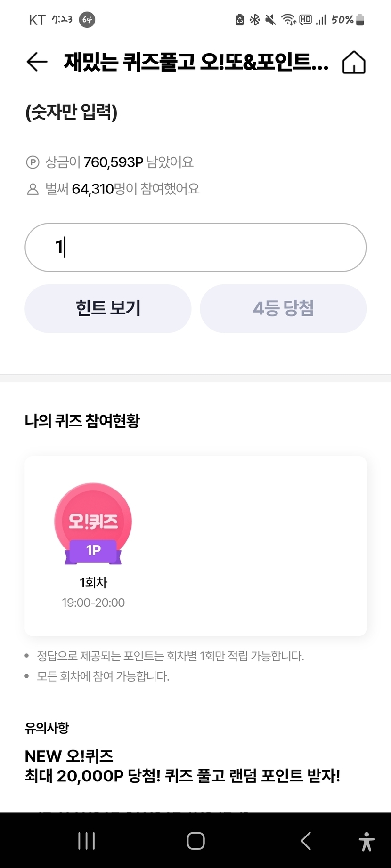The image size is (391, 868).
Task: Tap the prize points P icon
Action: [33, 163]
